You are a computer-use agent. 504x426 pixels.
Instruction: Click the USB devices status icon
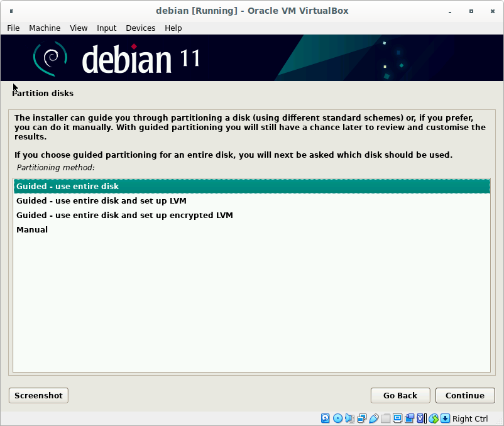pyautogui.click(x=373, y=418)
